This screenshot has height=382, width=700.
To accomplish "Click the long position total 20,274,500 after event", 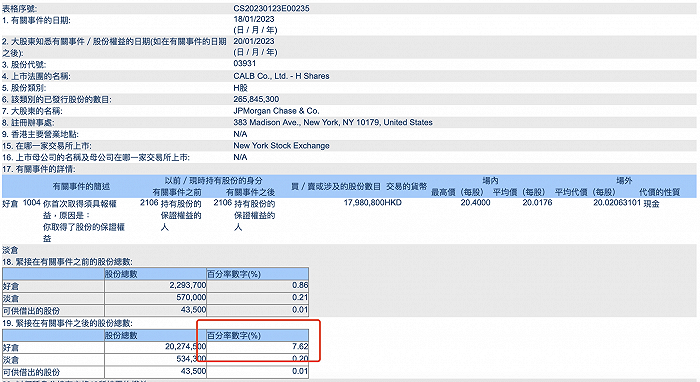I will (x=186, y=346).
